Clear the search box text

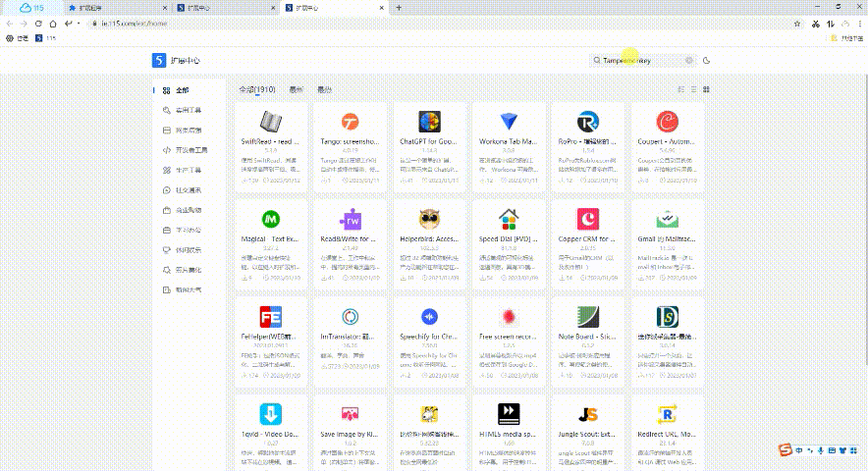click(x=689, y=60)
